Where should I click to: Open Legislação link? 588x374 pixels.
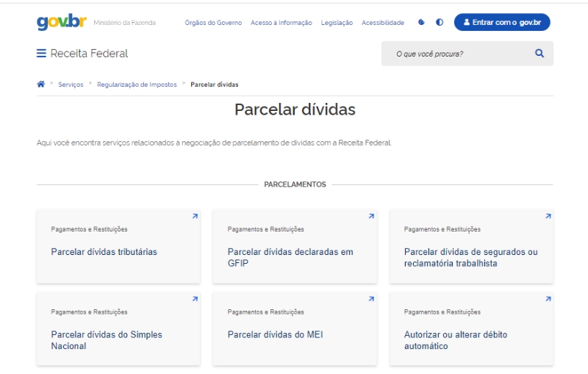(337, 23)
